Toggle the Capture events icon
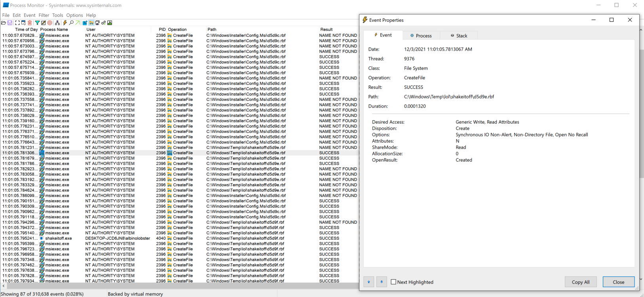This screenshot has height=297, width=644. (17, 23)
